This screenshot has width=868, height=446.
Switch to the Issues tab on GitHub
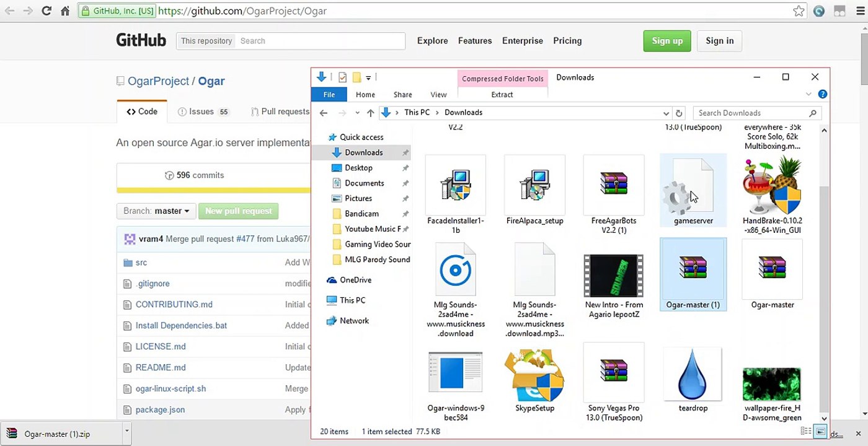(203, 111)
